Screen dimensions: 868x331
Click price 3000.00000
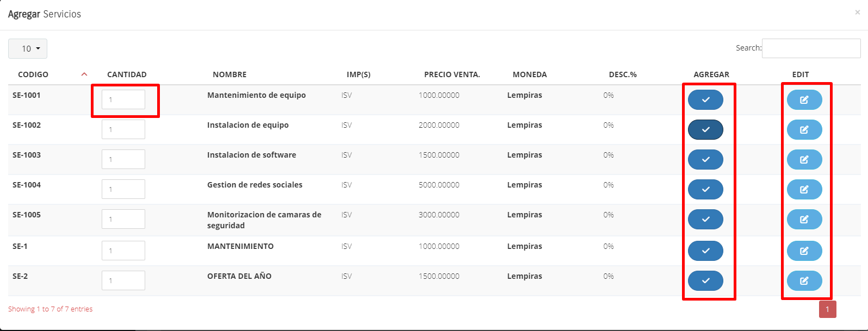coord(439,215)
